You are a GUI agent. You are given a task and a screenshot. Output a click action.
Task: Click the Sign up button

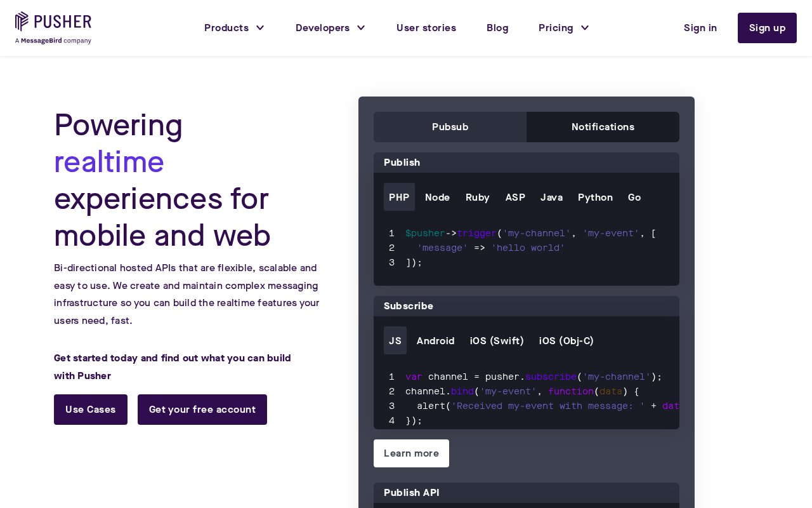[x=767, y=28]
